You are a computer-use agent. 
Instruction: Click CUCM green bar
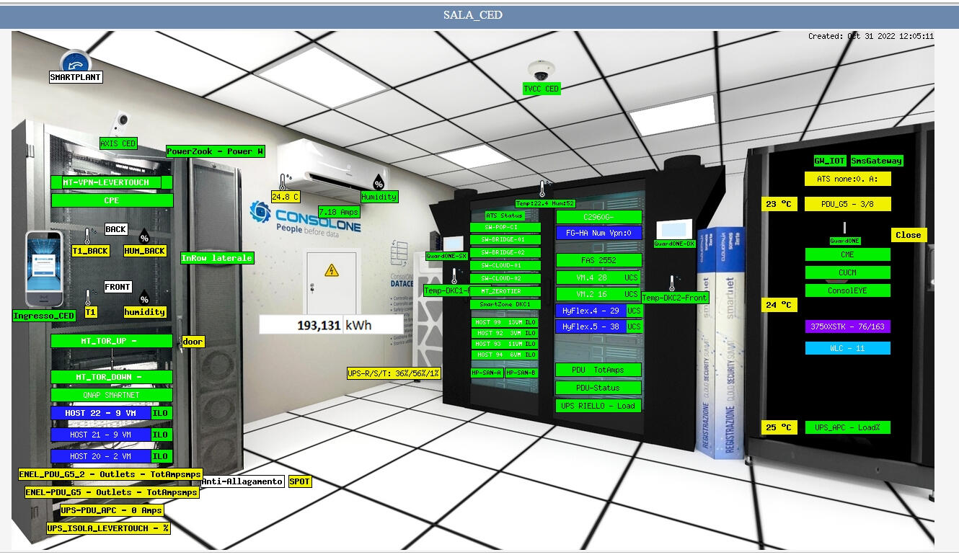click(x=848, y=272)
